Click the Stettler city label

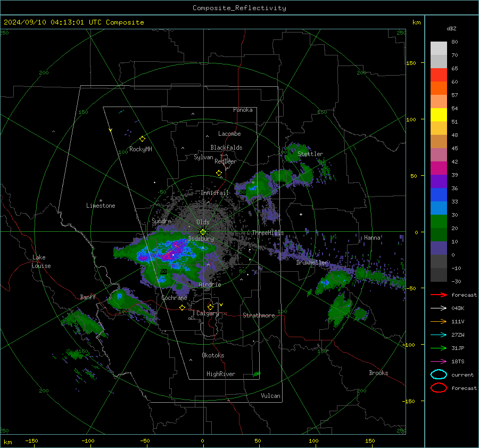310,154
